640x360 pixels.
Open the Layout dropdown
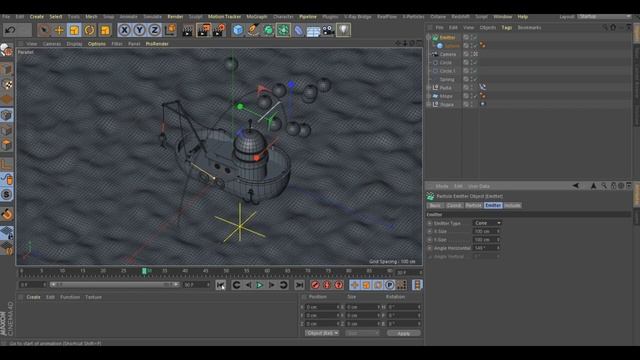pyautogui.click(x=604, y=17)
